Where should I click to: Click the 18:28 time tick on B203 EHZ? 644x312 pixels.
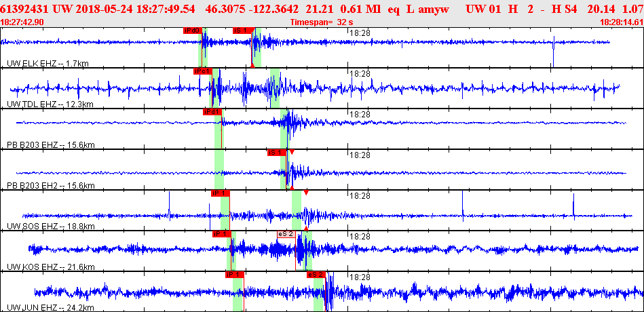coord(360,115)
